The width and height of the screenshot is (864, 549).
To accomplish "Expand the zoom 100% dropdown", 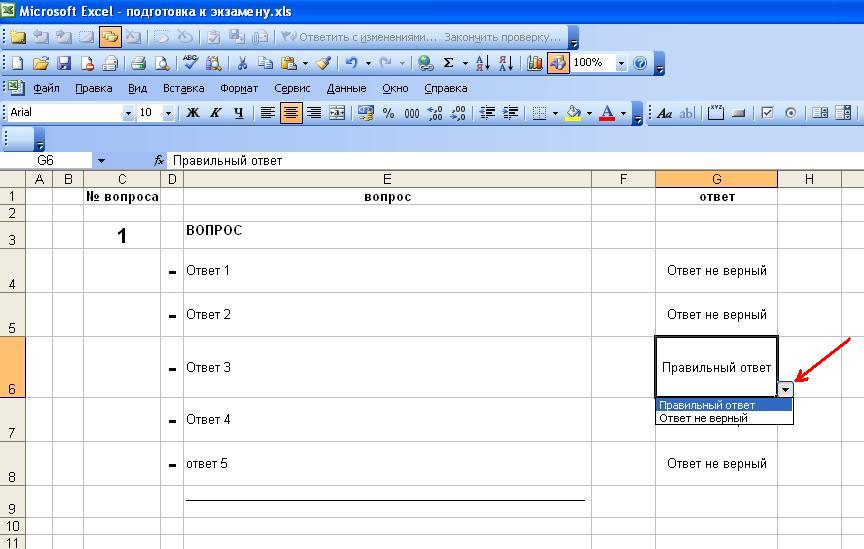I will coord(621,63).
